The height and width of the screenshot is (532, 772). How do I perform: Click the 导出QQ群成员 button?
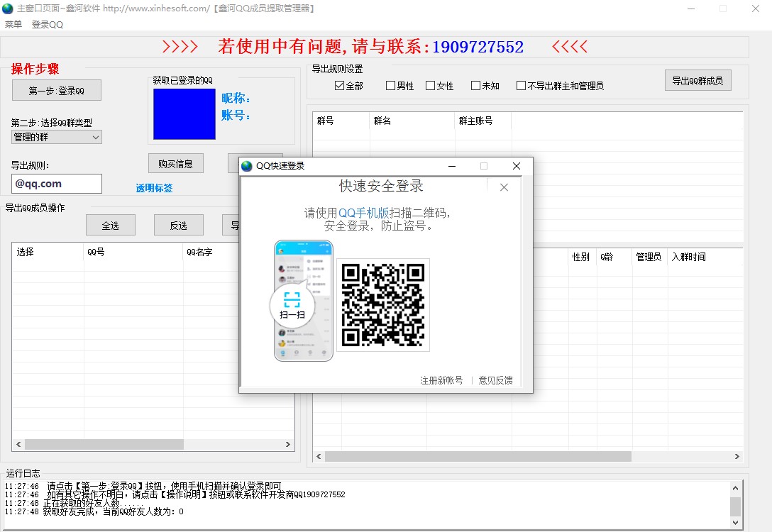[x=698, y=80]
